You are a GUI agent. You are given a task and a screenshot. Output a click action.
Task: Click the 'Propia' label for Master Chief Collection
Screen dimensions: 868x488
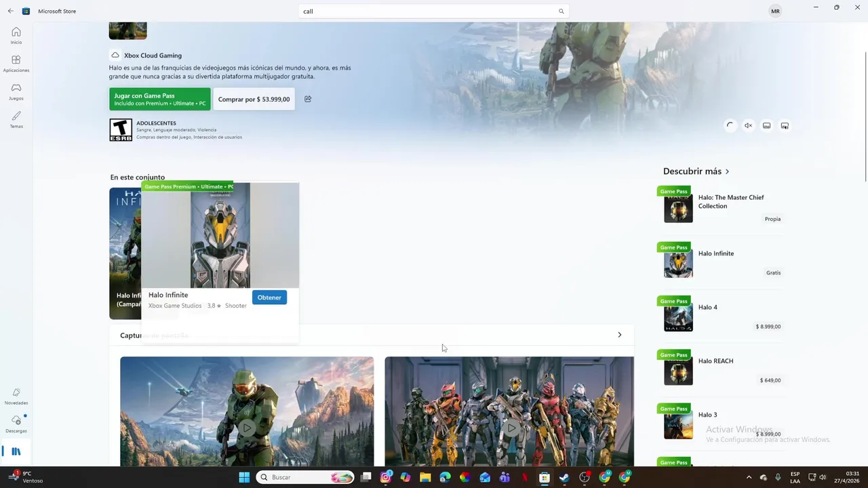point(772,219)
